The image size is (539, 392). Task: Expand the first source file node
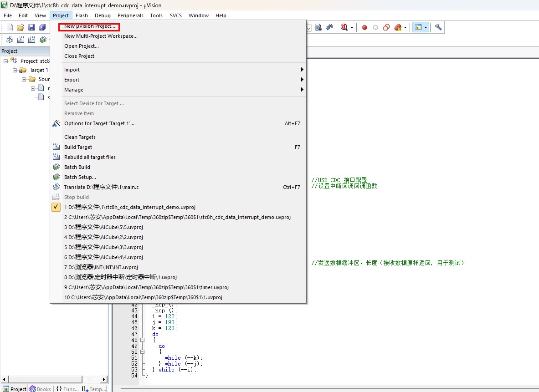coord(33,88)
